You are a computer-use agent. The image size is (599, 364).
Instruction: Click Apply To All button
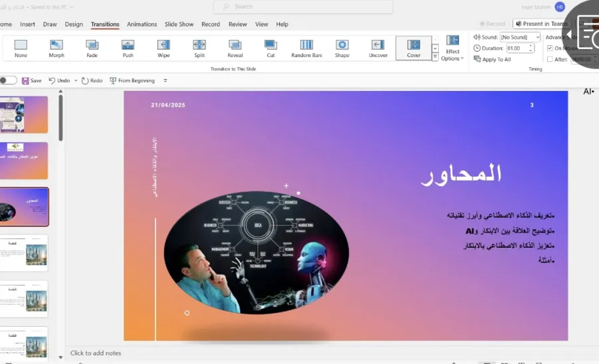click(x=492, y=59)
